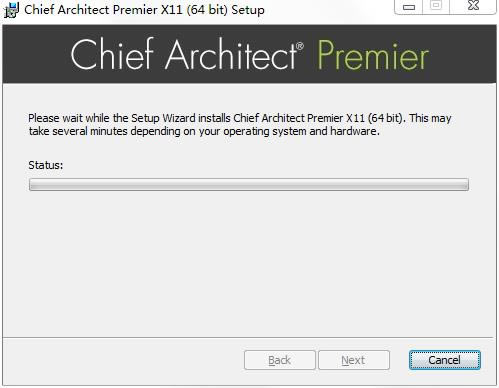This screenshot has width=499, height=388.
Task: Click the white Chief Architect logo text
Action: tap(187, 54)
